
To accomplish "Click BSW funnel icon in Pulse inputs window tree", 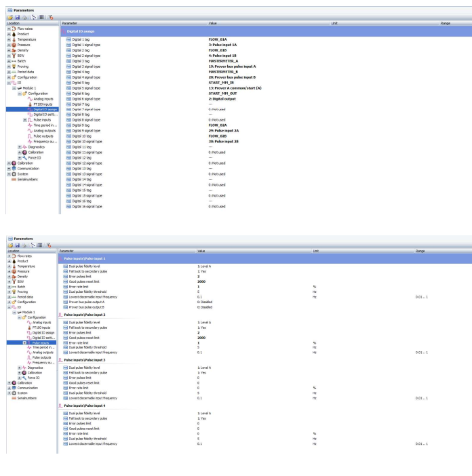I will coord(14,281).
